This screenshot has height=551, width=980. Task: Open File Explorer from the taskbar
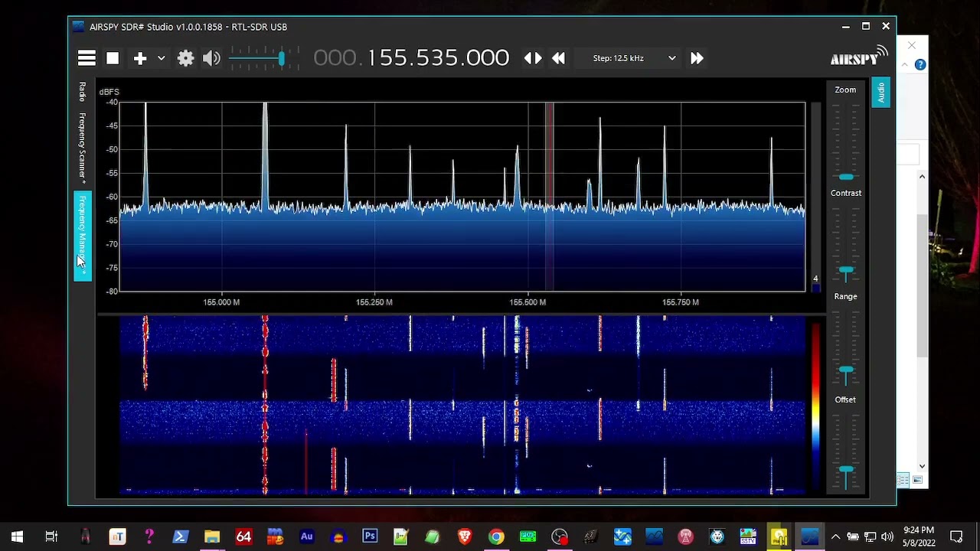(x=212, y=536)
